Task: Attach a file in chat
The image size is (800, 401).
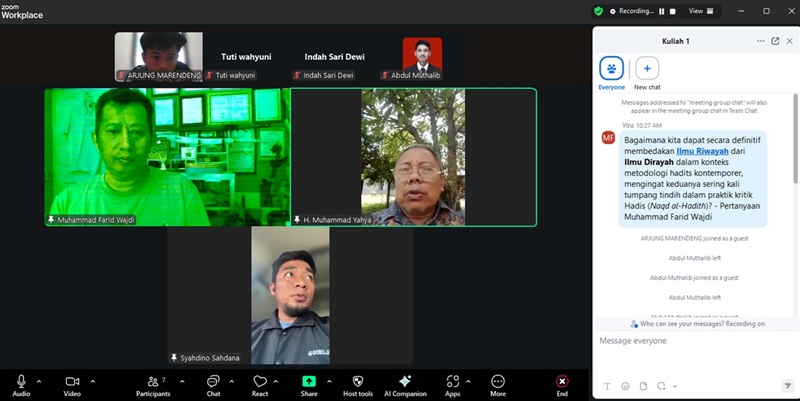Action: click(643, 386)
